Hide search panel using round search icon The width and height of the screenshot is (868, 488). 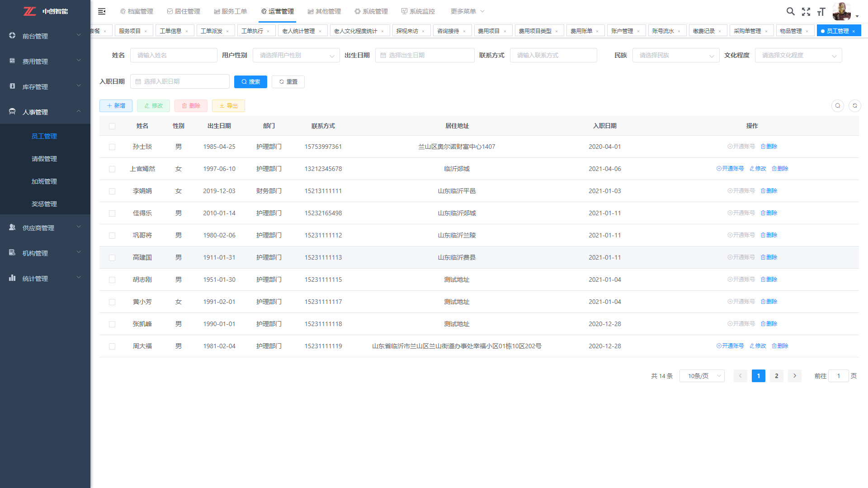pos(837,106)
